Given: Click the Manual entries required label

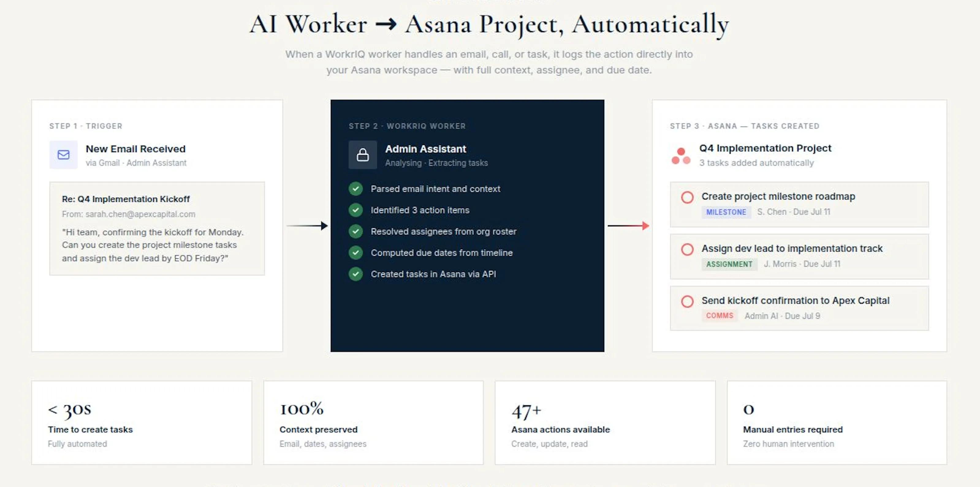Looking at the screenshot, I should (x=793, y=430).
